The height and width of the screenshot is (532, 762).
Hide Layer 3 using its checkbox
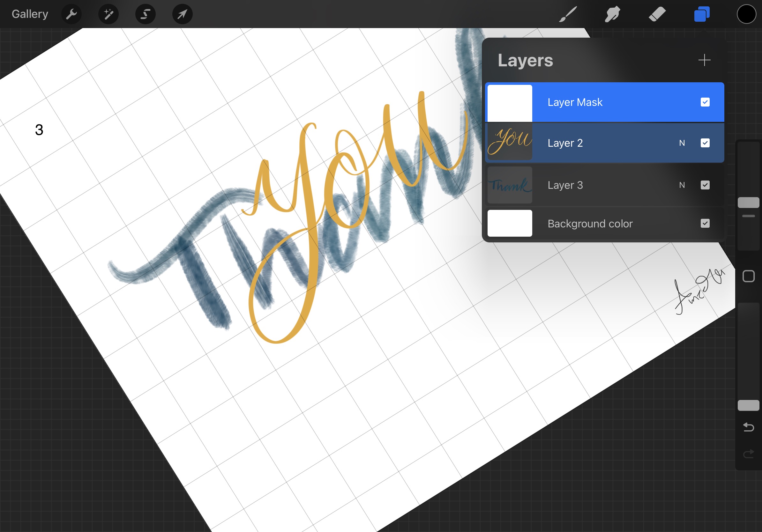coord(705,185)
